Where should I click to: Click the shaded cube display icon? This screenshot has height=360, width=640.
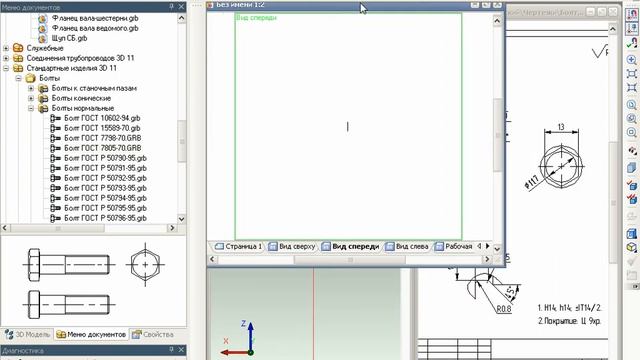pos(631,167)
